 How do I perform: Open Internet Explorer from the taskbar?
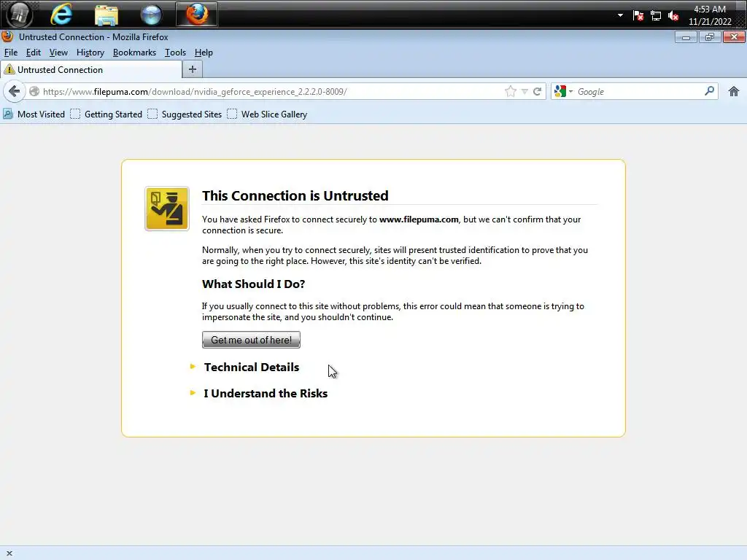coord(61,14)
